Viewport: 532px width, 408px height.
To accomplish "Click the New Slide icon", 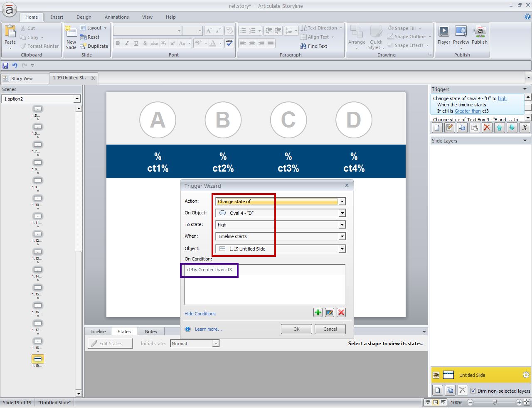I will click(x=71, y=37).
